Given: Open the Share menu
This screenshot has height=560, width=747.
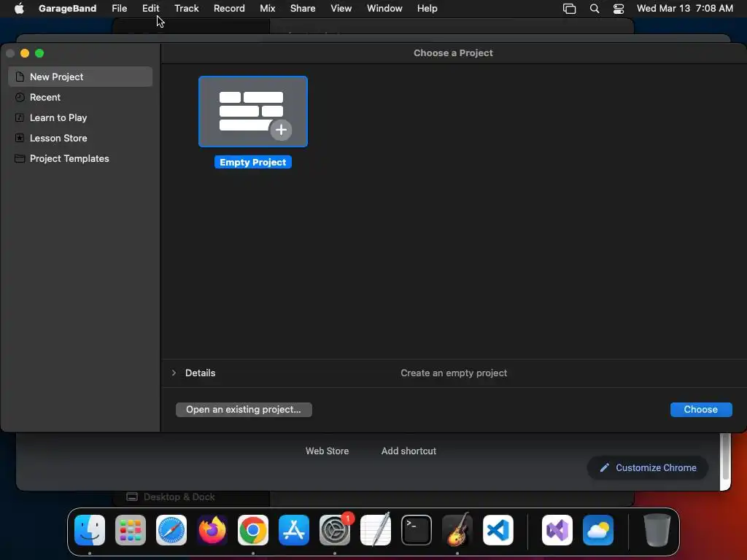Looking at the screenshot, I should point(303,8).
